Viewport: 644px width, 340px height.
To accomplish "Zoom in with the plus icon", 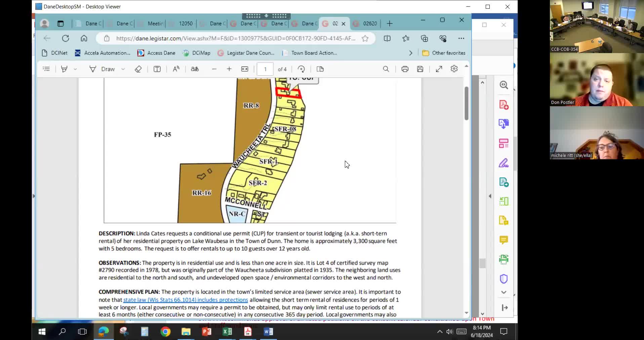I will click(x=229, y=69).
